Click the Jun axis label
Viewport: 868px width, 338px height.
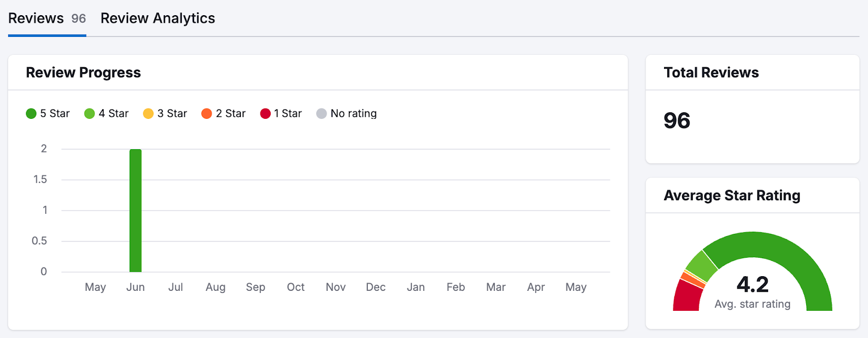click(136, 287)
